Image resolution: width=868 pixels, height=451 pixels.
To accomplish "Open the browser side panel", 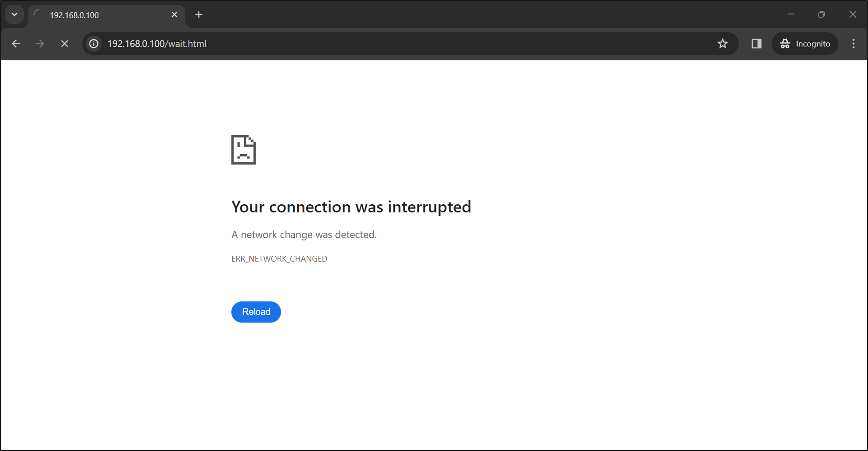I will point(757,44).
